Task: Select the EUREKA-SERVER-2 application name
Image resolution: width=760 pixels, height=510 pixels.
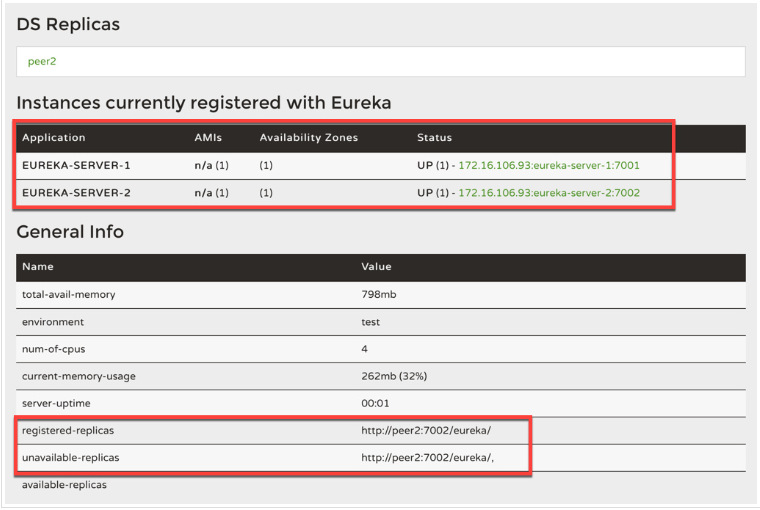Action: (x=76, y=193)
